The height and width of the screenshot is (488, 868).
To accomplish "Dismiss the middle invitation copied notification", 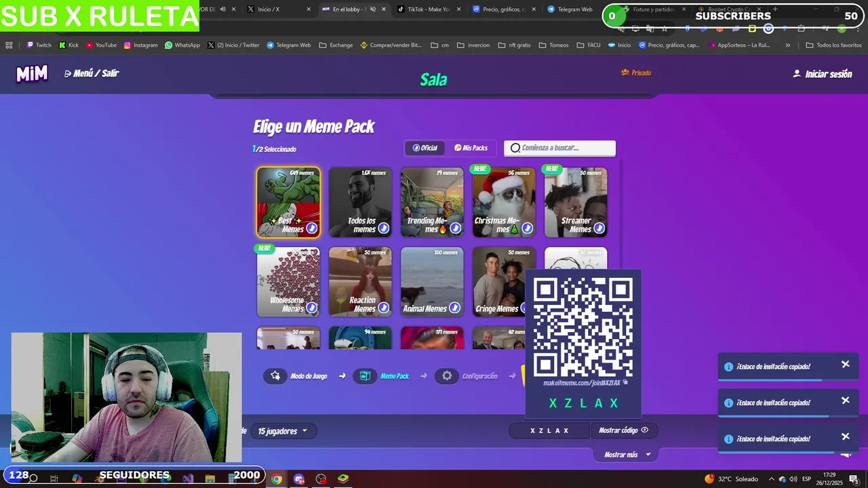I will (x=846, y=401).
